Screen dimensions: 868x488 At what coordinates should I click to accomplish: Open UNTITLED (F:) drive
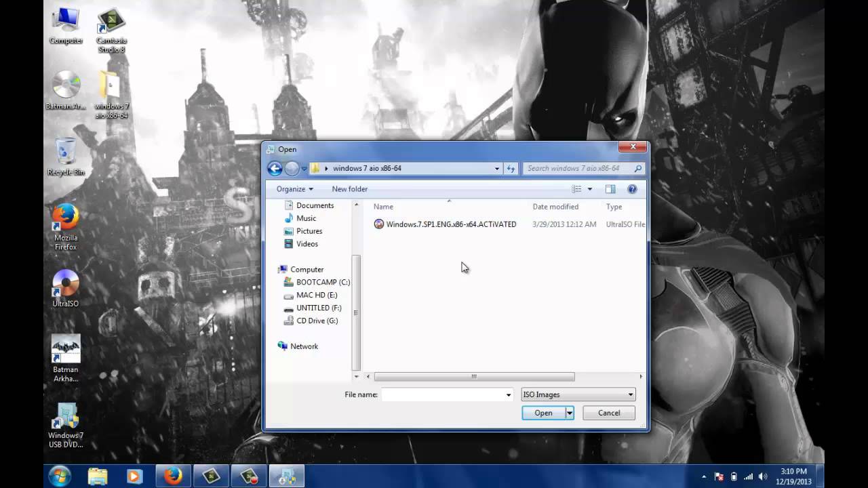(313, 308)
